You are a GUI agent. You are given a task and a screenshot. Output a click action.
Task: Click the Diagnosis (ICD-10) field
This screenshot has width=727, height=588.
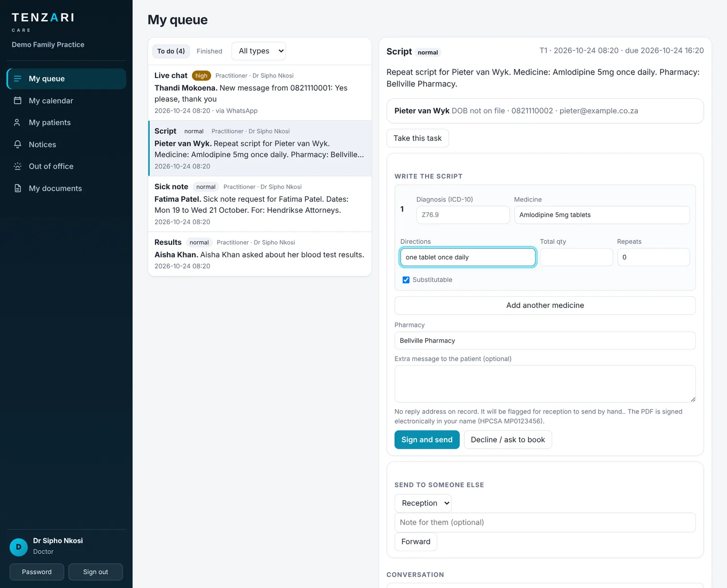pos(463,215)
